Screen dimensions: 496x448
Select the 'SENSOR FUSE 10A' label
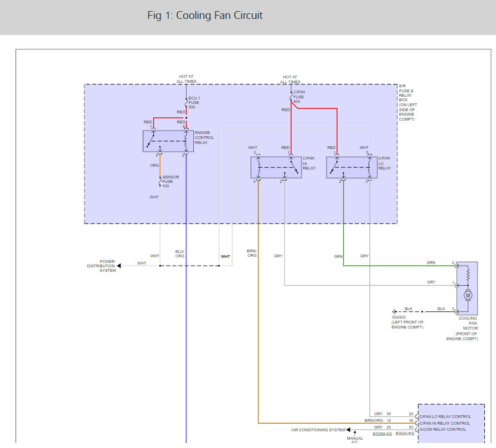pyautogui.click(x=171, y=181)
